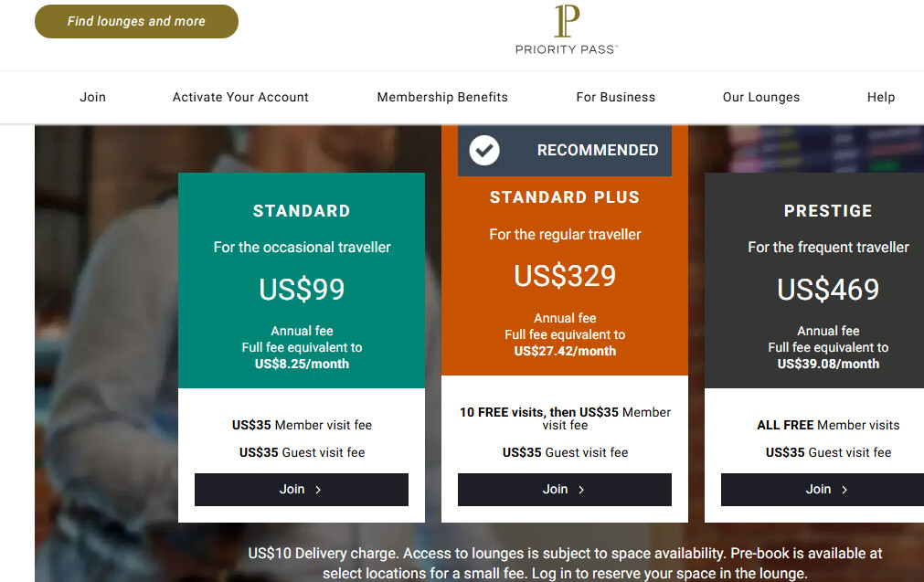This screenshot has width=924, height=582.
Task: Select the green Standard plan card header
Action: 302,211
